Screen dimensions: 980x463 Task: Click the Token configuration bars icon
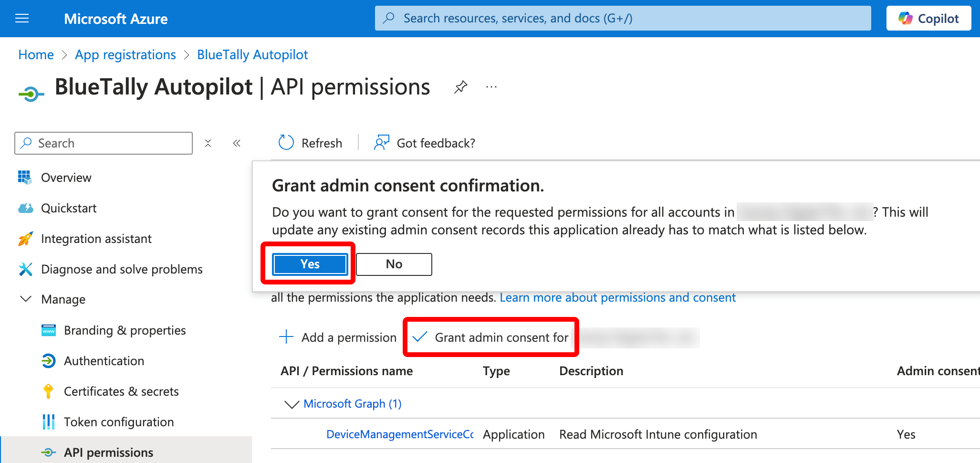[48, 422]
